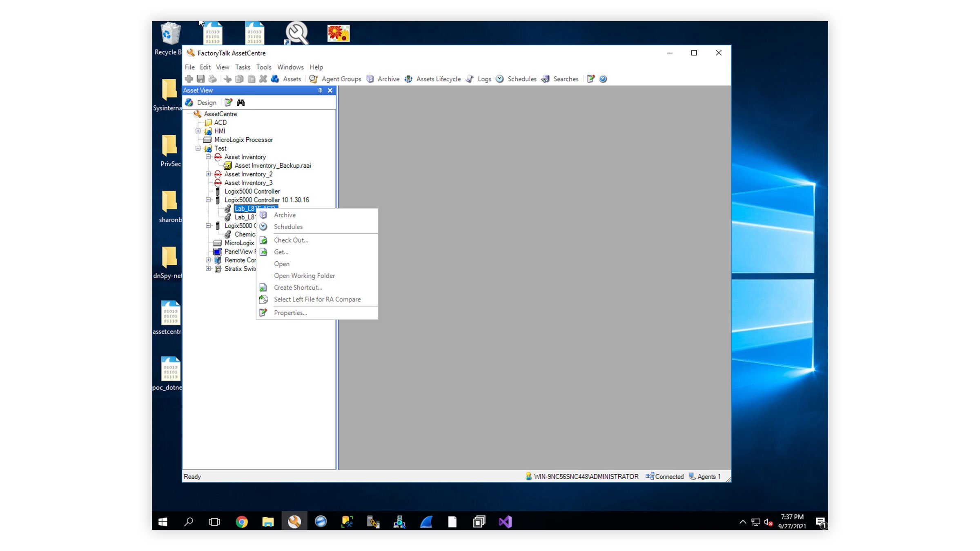Choose Create Shortcut... menu entry
Image resolution: width=980 pixels, height=551 pixels.
(x=317, y=287)
